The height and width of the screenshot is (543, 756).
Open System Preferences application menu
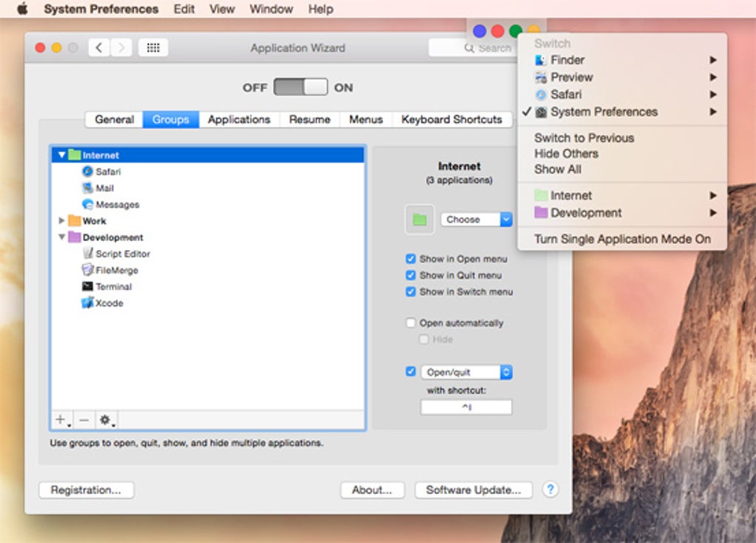coord(102,9)
